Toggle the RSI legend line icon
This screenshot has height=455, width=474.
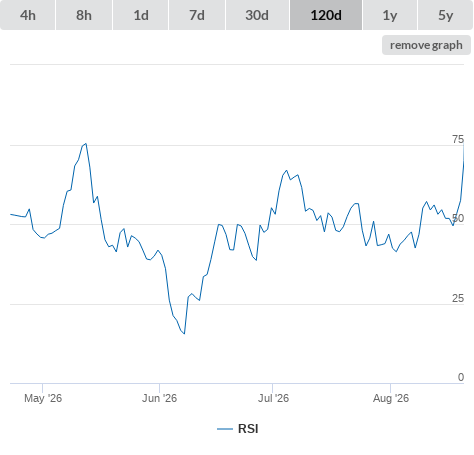click(225, 429)
